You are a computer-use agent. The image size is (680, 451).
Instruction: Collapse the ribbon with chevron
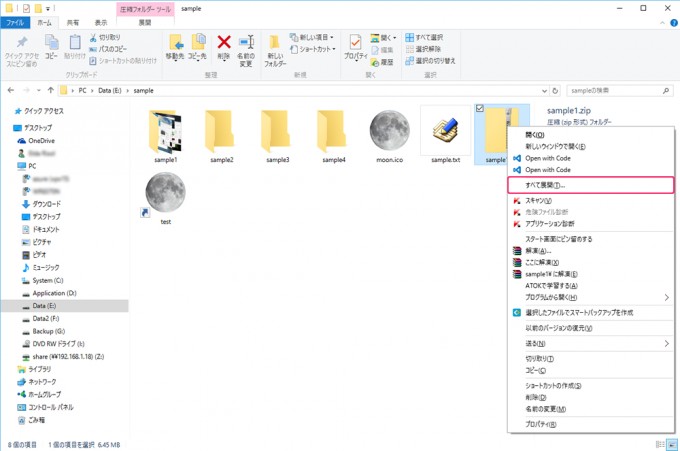662,23
